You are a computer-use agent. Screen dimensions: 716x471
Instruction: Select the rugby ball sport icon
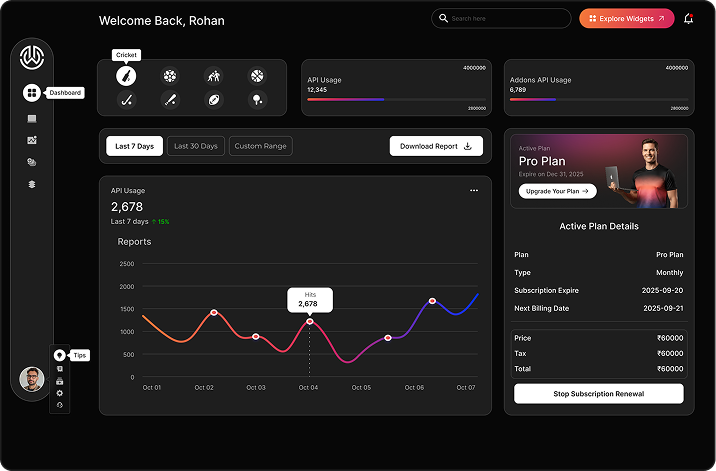click(214, 100)
